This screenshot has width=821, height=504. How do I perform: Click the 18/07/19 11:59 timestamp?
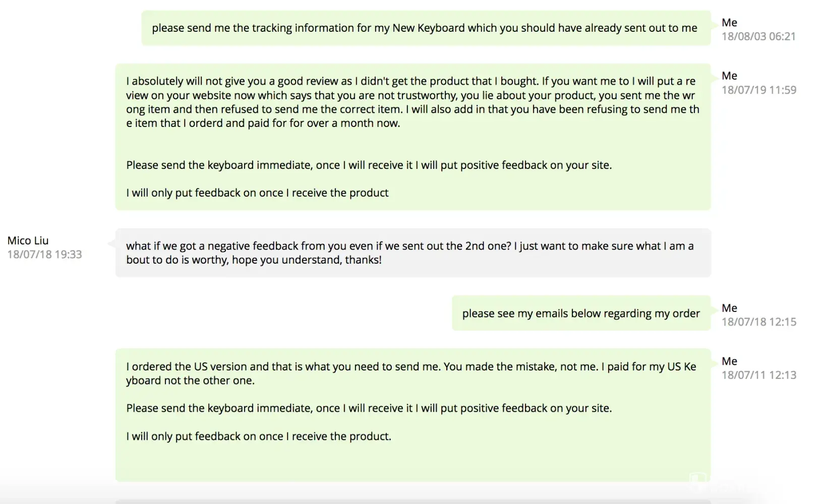click(x=758, y=90)
